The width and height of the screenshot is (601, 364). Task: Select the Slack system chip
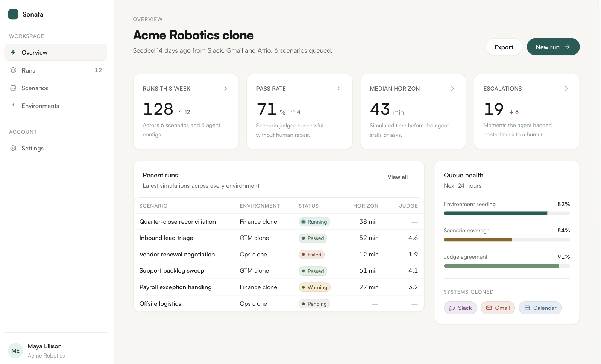point(460,308)
